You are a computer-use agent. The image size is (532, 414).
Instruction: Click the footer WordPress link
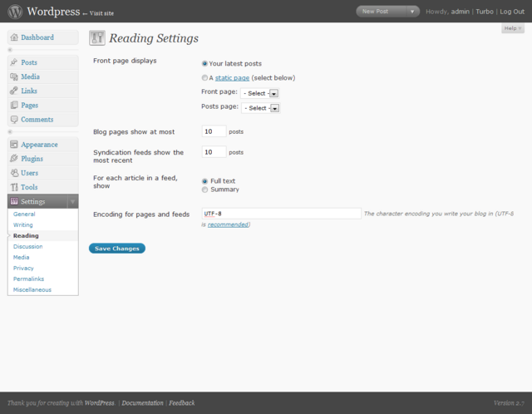pyautogui.click(x=100, y=403)
